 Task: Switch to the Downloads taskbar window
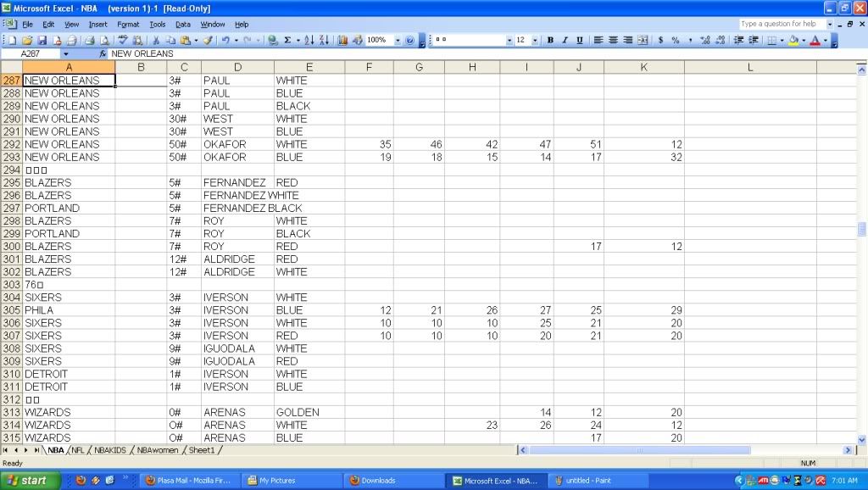(x=393, y=481)
